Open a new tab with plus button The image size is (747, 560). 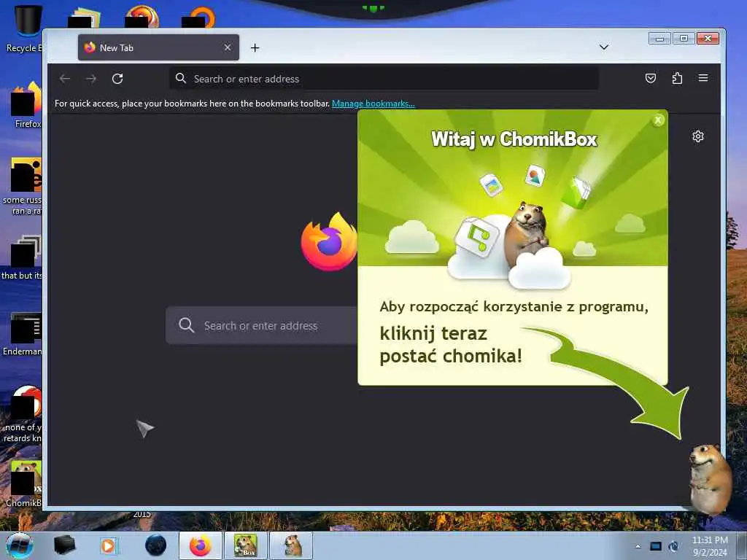coord(255,47)
